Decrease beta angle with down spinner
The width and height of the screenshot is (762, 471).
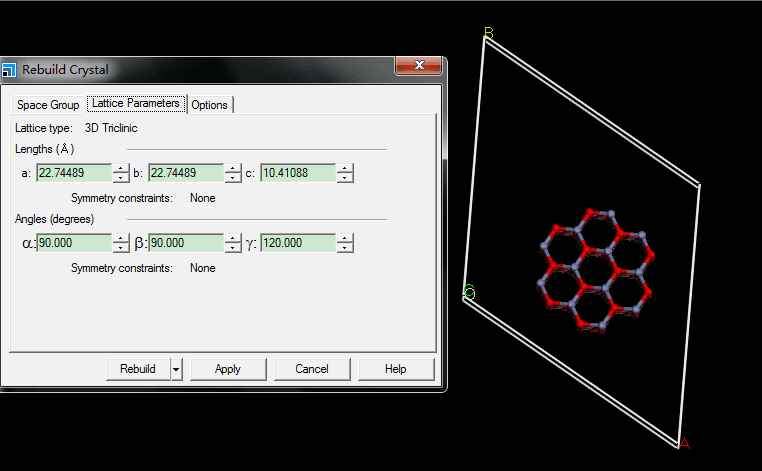click(x=233, y=248)
